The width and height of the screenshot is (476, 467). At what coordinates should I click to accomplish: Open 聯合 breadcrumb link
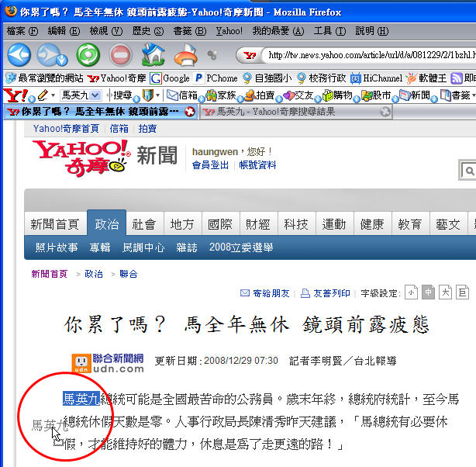click(129, 274)
